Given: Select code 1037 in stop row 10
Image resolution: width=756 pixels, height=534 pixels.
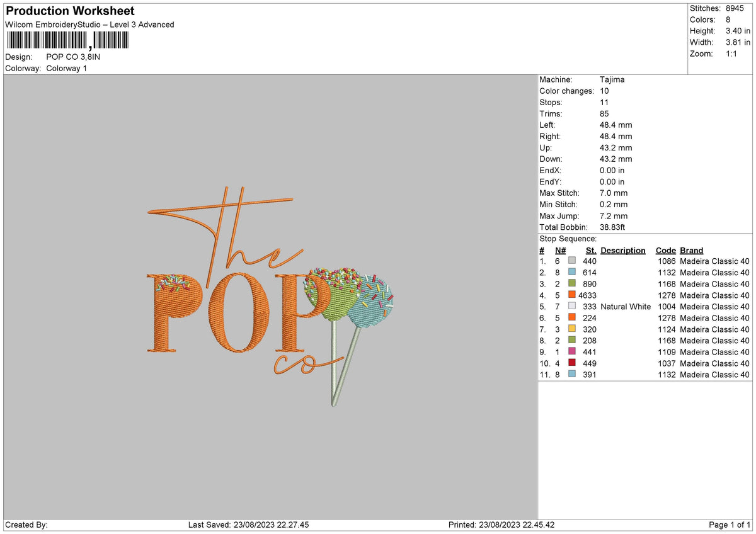Looking at the screenshot, I should (666, 363).
